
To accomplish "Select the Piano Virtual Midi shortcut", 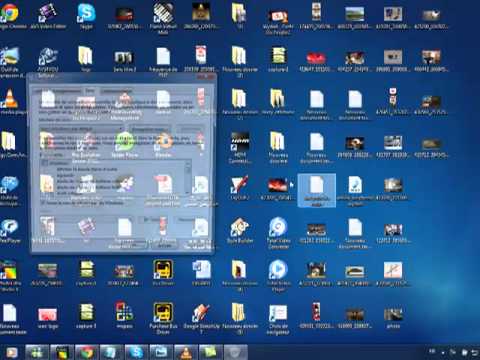I will tap(163, 18).
